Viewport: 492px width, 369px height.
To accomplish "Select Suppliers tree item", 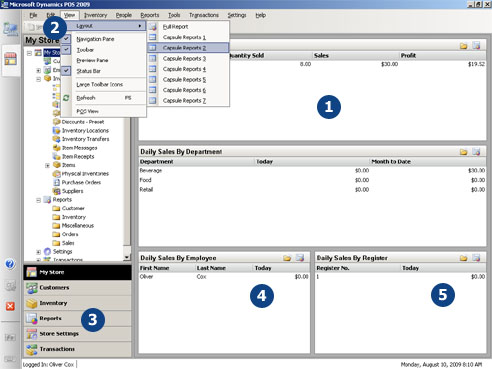I will click(73, 191).
